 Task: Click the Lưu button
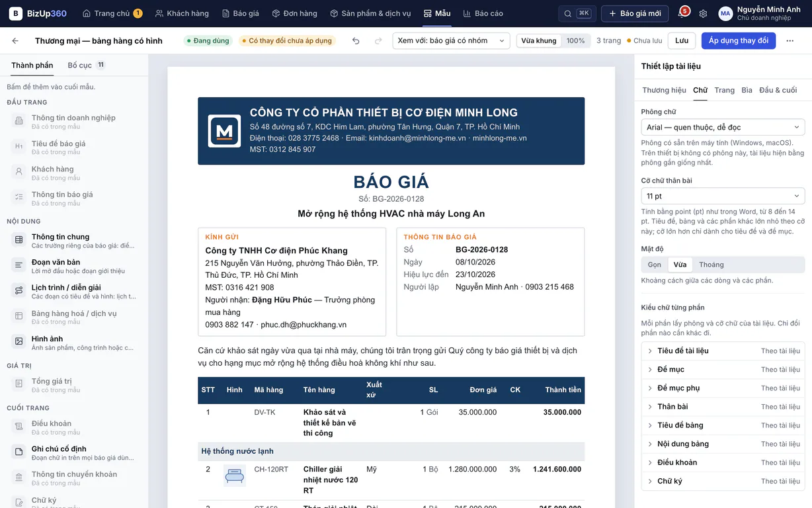click(682, 41)
